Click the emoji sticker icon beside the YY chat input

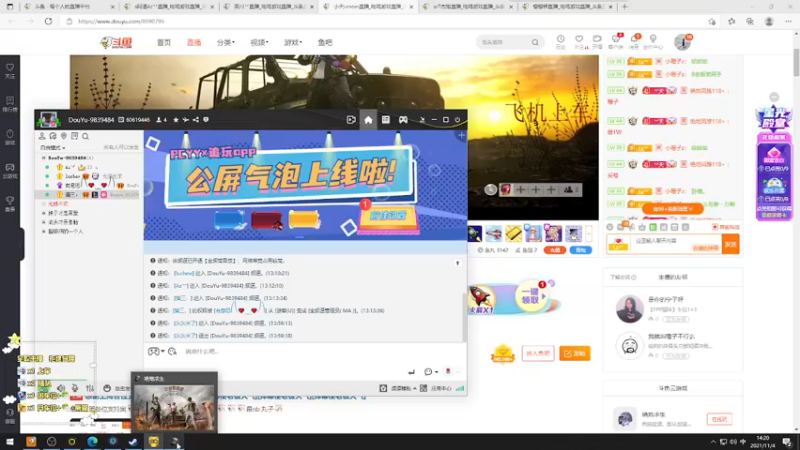[172, 352]
